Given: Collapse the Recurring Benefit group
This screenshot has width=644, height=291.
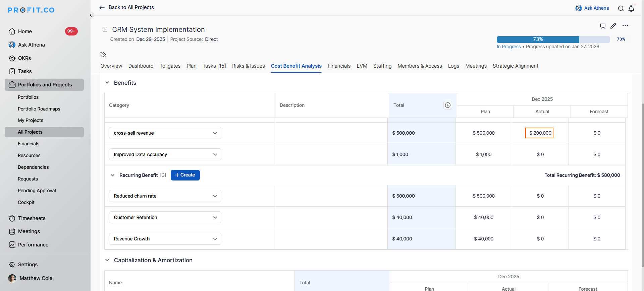Looking at the screenshot, I should pos(113,175).
